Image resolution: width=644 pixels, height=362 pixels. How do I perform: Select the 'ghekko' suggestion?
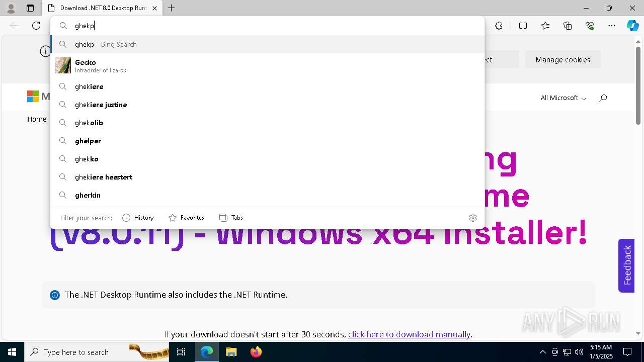[x=267, y=159]
